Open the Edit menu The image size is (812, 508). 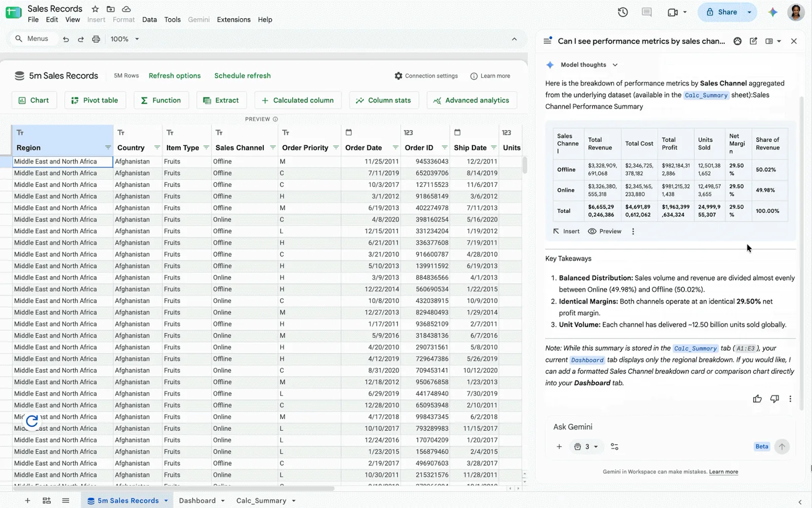tap(52, 20)
